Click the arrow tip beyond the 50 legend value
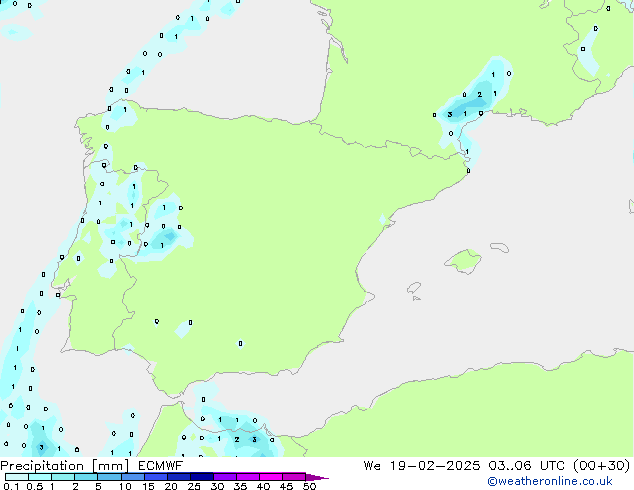 click(317, 477)
